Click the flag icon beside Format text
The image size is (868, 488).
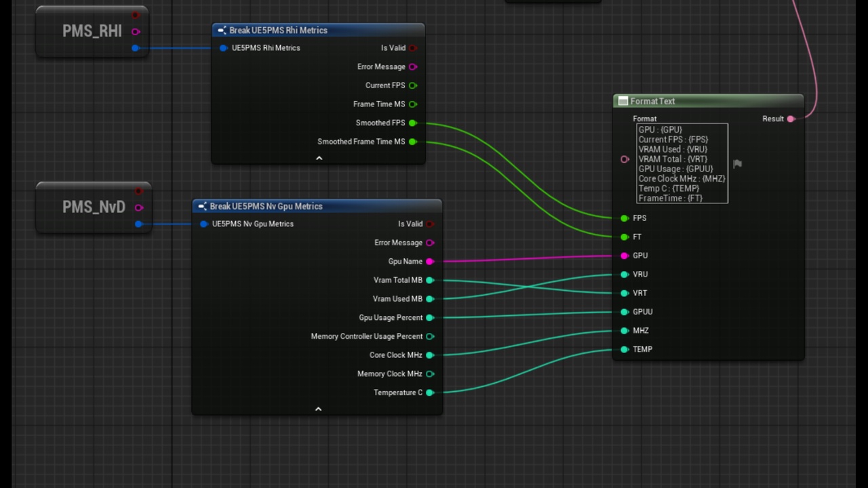click(x=737, y=163)
